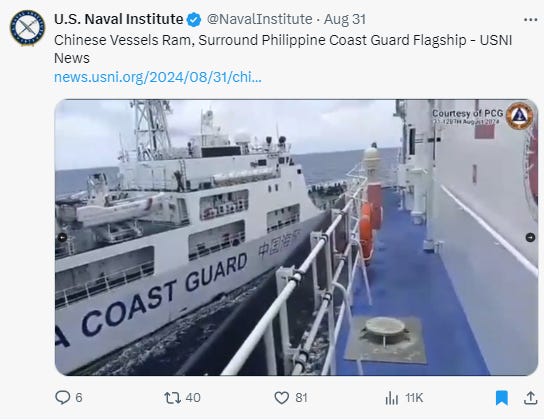The image size is (544, 420).
Task: Click the tweet headline text about Chinese vessels
Action: [x=283, y=49]
